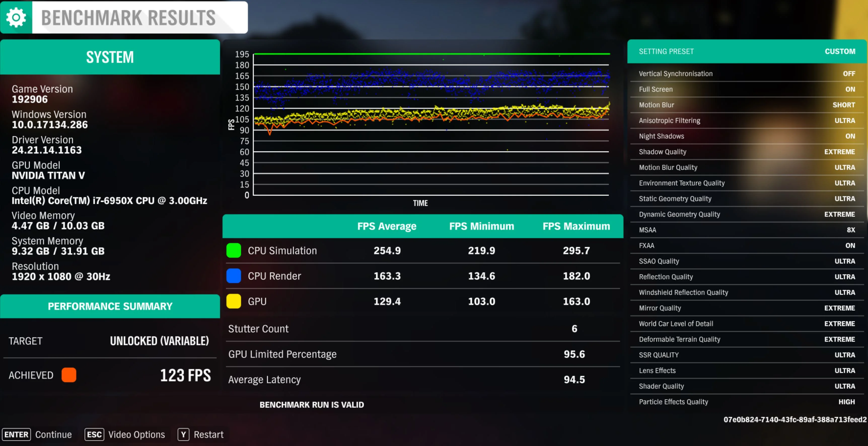
Task: Open Video Options from bottom bar
Action: [x=136, y=434]
